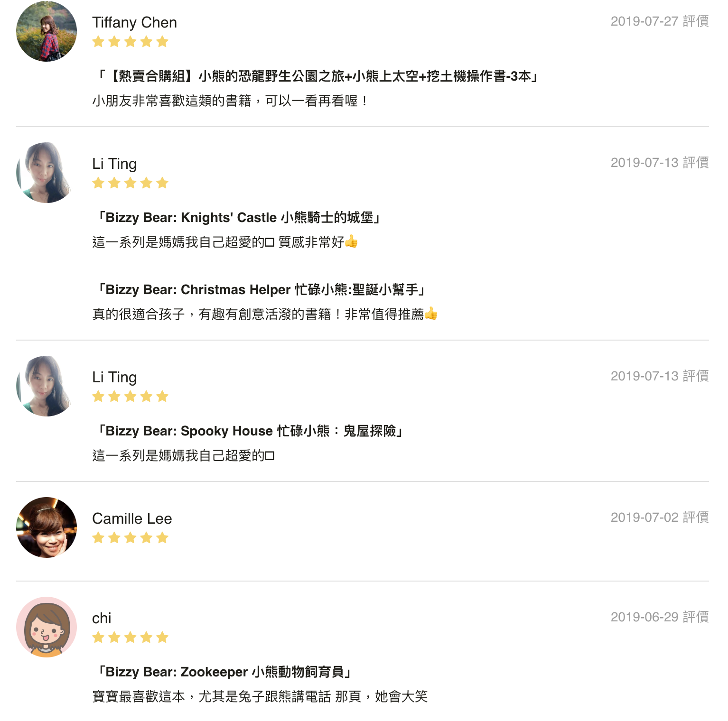Open the Bizzy Bear: Christmas Helper product title
Image resolution: width=728 pixels, height=721 pixels.
261,289
